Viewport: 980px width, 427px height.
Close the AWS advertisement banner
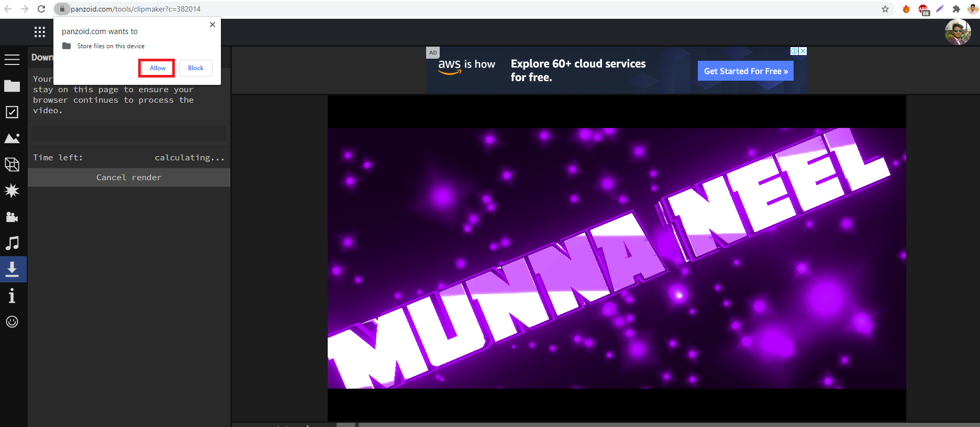pyautogui.click(x=803, y=51)
